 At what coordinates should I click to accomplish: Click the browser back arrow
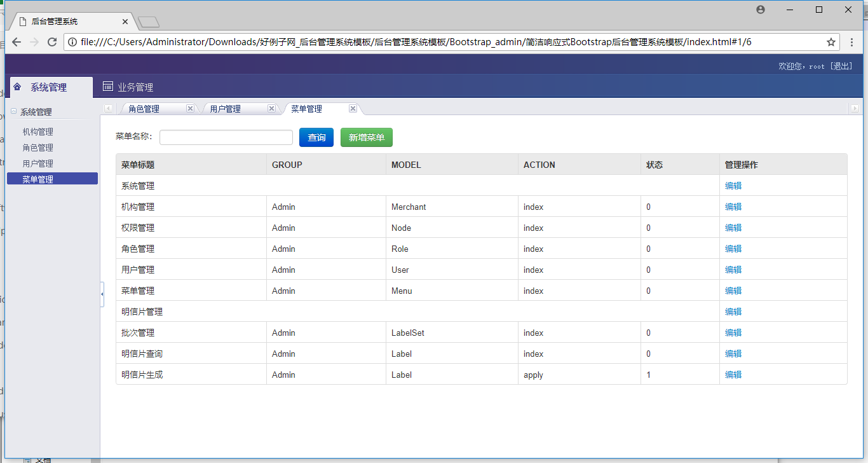coord(17,42)
